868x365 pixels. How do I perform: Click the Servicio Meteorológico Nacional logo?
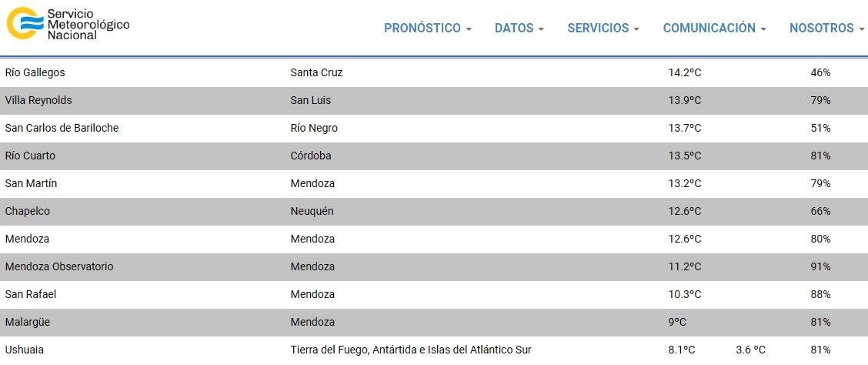[x=68, y=25]
